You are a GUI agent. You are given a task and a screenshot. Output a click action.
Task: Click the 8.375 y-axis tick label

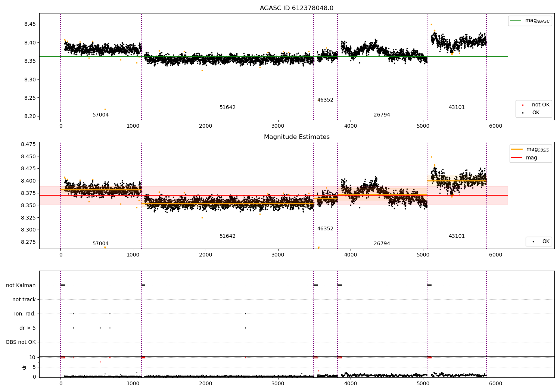pos(28,193)
